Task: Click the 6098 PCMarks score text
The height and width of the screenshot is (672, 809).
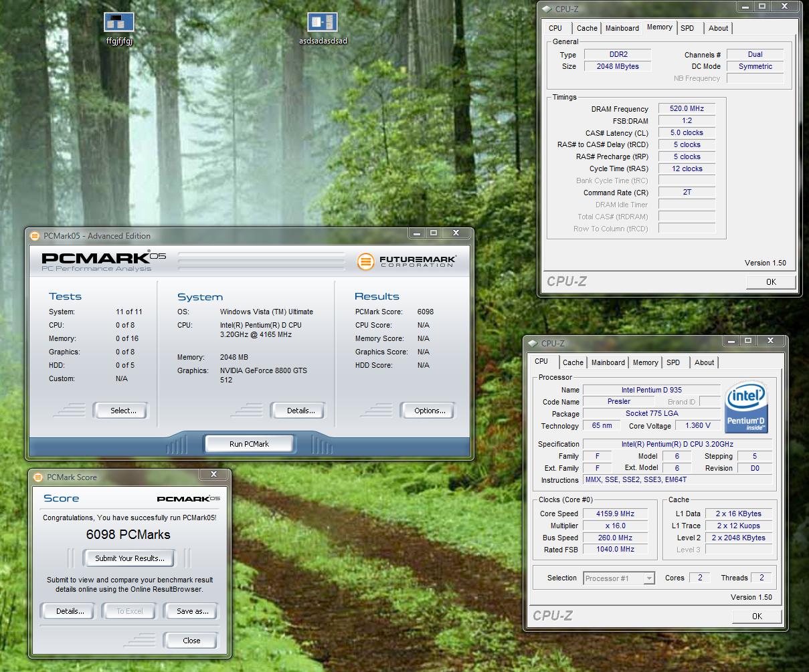Action: [128, 534]
